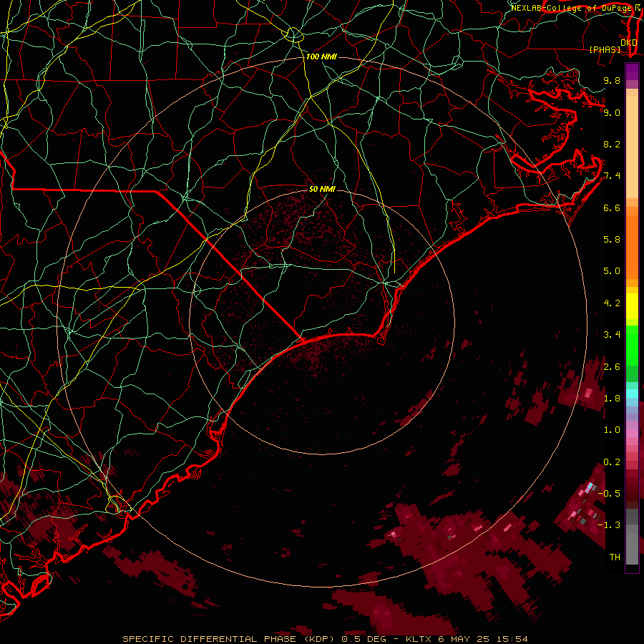Click the [PHAS] legend unit label

pyautogui.click(x=605, y=49)
